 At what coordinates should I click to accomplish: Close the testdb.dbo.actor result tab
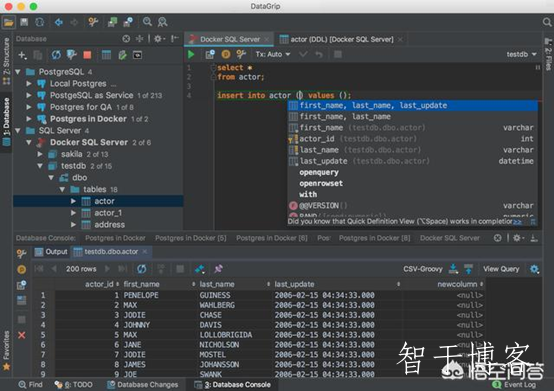pos(145,251)
